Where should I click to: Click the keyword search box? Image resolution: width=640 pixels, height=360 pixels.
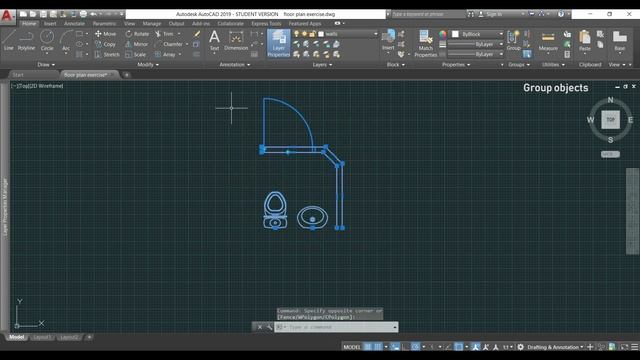pyautogui.click(x=428, y=14)
